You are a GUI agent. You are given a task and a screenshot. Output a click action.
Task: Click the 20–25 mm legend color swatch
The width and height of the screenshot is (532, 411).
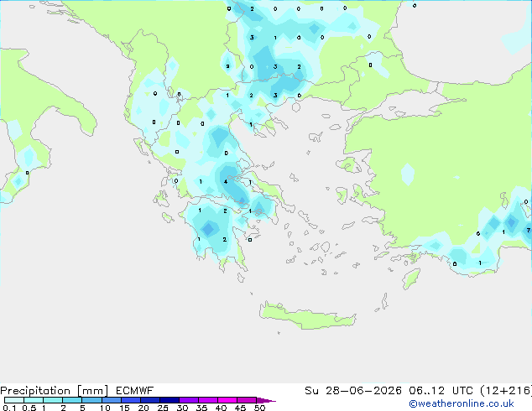coord(150,400)
